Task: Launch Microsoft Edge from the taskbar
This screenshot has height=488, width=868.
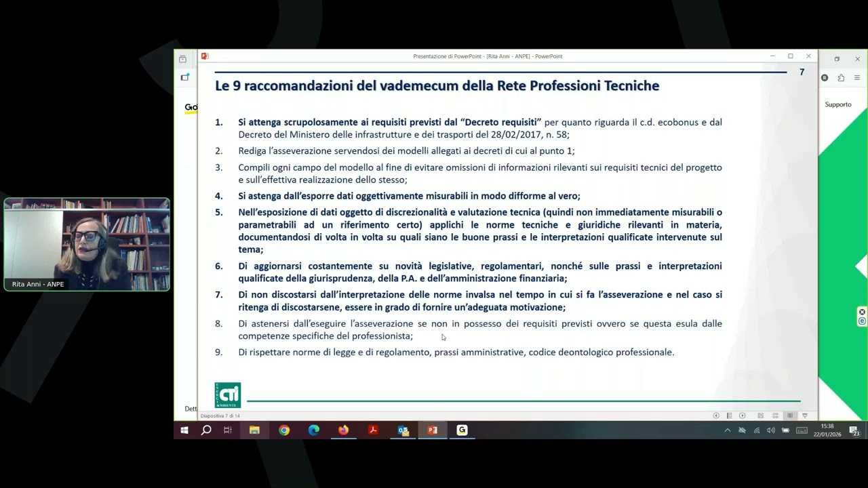Action: coord(314,430)
